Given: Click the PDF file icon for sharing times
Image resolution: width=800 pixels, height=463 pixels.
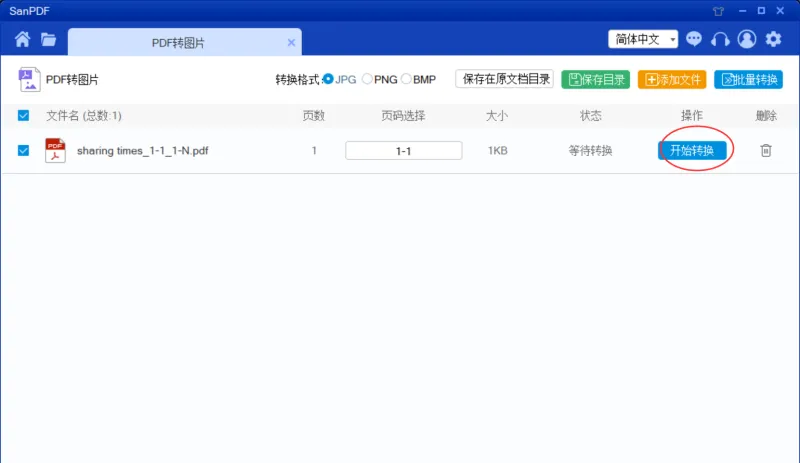Looking at the screenshot, I should [x=55, y=151].
